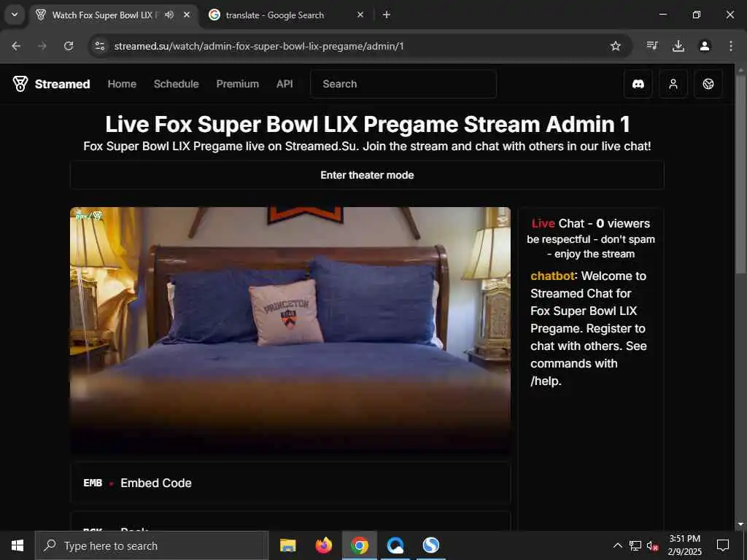747x560 pixels.
Task: Switch to translate - Google Search tab
Action: tap(286, 15)
